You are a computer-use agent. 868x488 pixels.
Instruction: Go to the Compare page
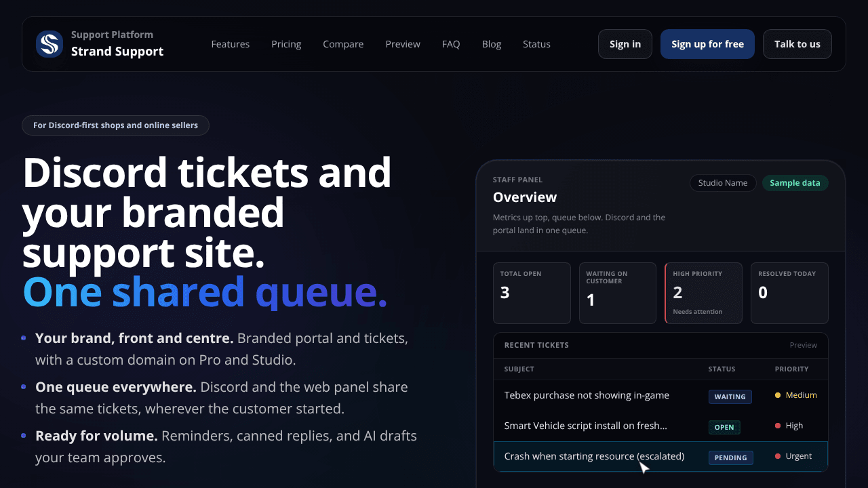[343, 44]
